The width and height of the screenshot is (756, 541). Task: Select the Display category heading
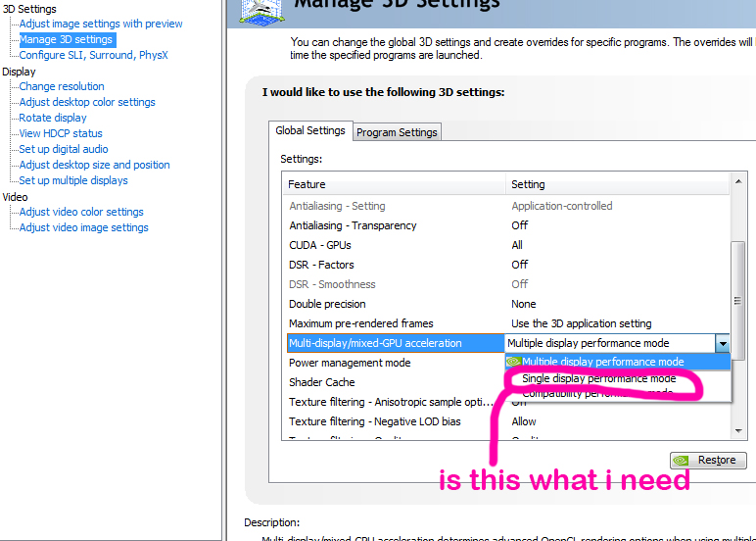coord(20,72)
